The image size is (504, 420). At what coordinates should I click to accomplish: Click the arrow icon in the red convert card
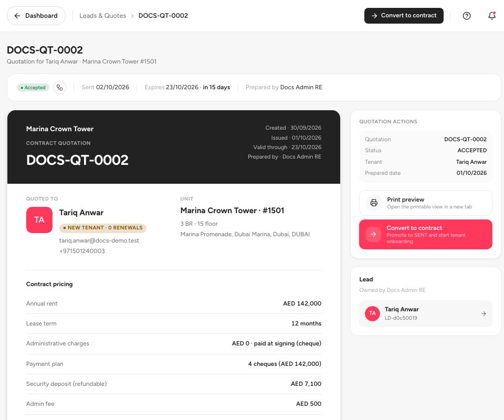pyautogui.click(x=373, y=234)
